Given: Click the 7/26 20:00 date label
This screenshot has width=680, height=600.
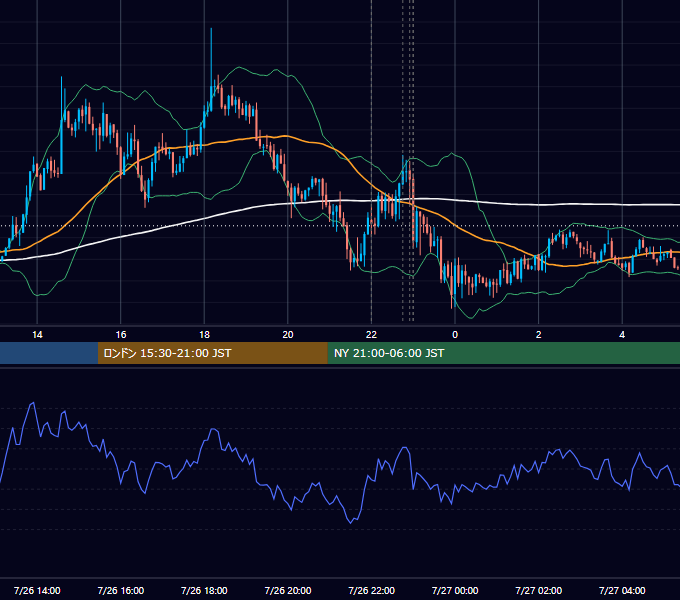Looking at the screenshot, I should pos(288,590).
